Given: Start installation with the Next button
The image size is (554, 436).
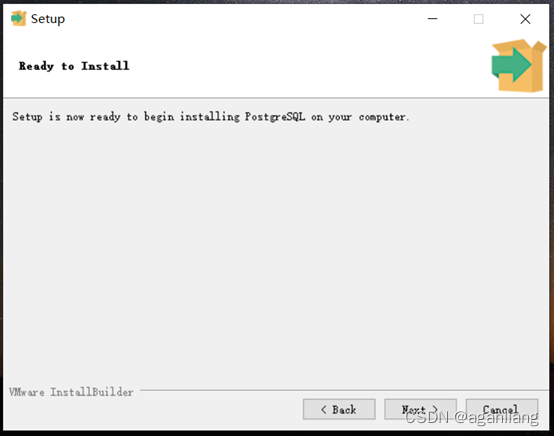Looking at the screenshot, I should [x=420, y=410].
